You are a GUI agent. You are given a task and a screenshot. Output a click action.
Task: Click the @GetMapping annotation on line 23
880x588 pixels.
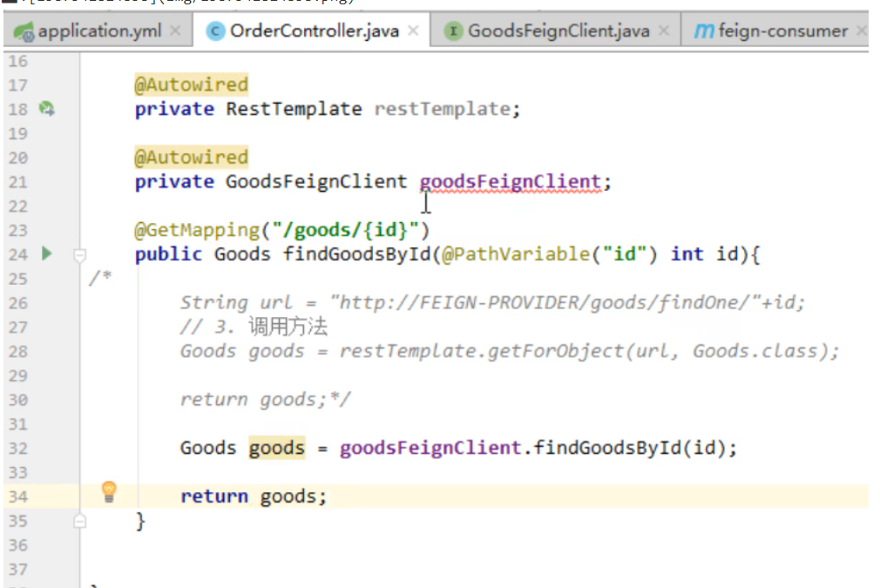[x=197, y=230]
